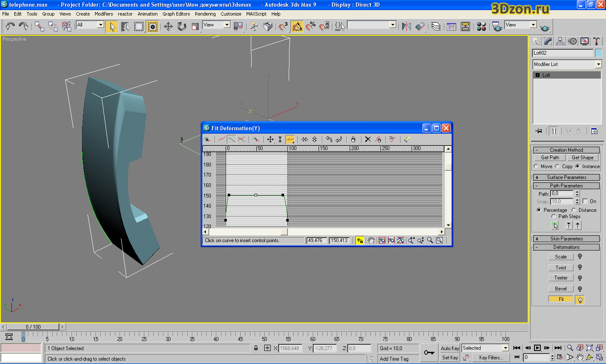Open the named selection sets dropdown
This screenshot has width=606, height=364.
[x=393, y=25]
